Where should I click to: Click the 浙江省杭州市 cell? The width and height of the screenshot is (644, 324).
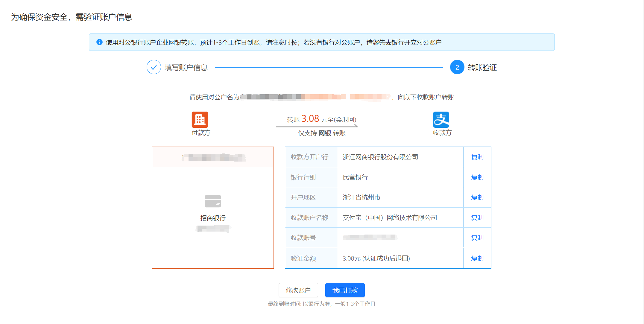tap(401, 197)
